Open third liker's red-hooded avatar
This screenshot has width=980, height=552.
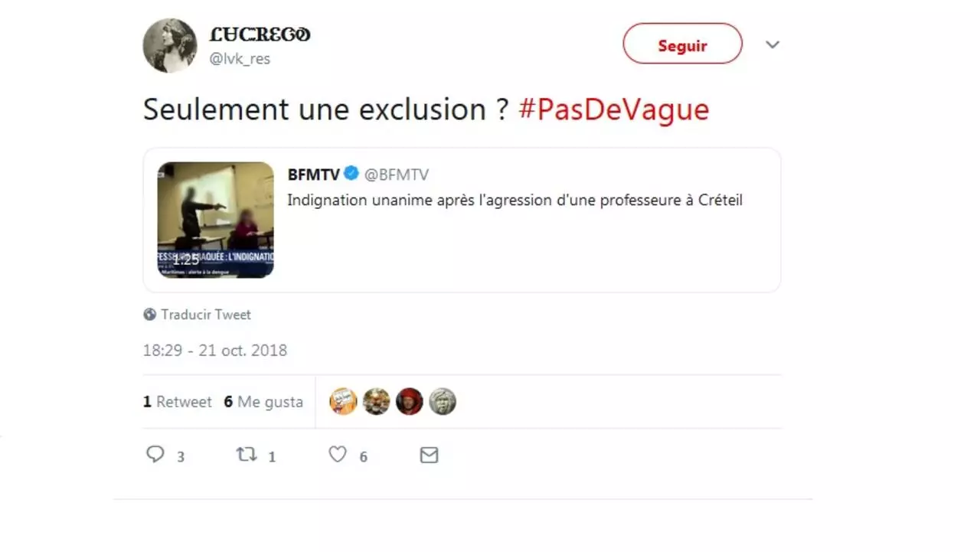pyautogui.click(x=410, y=401)
